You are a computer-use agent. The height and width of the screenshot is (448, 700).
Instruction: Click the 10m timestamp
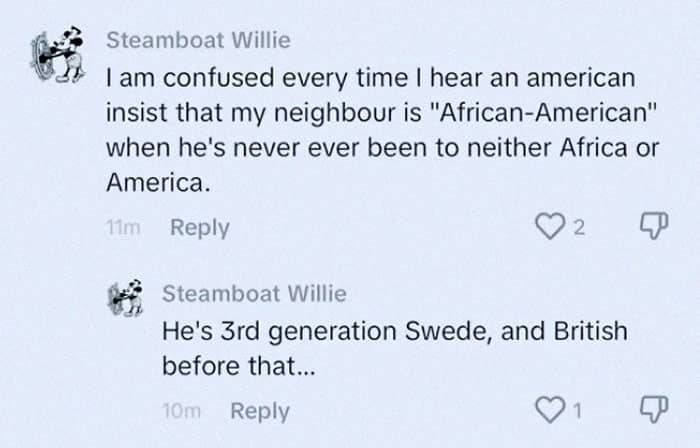tap(181, 410)
